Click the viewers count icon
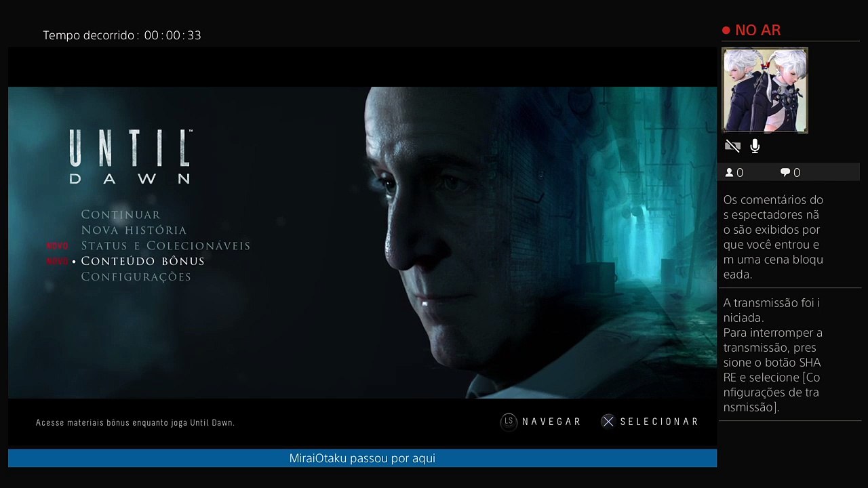This screenshot has height=488, width=868. (x=730, y=173)
